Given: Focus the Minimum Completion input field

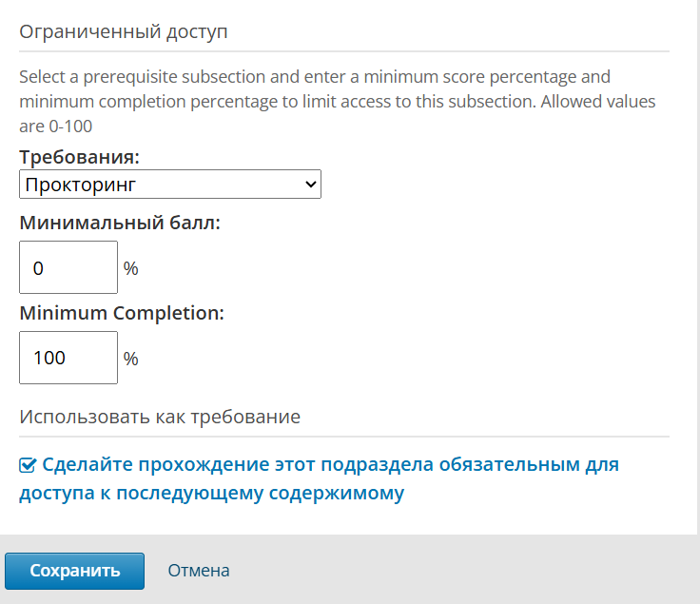Looking at the screenshot, I should (68, 358).
